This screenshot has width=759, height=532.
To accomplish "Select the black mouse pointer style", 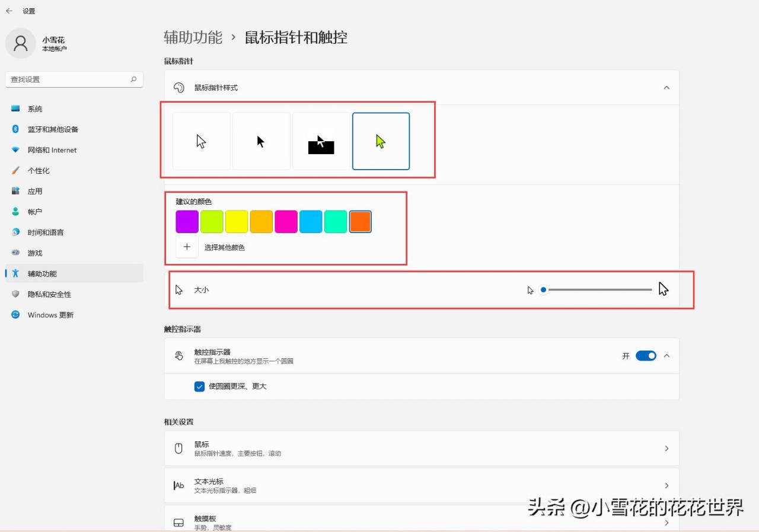I will 261,141.
